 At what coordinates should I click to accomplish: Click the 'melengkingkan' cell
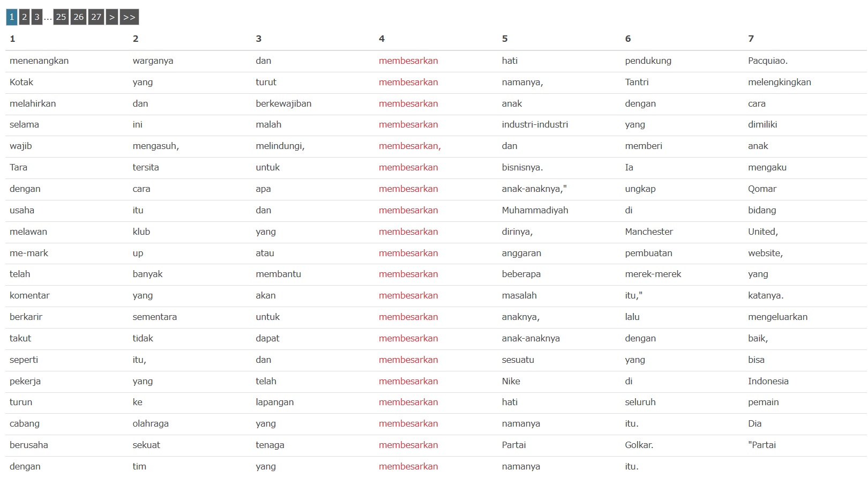tap(780, 82)
